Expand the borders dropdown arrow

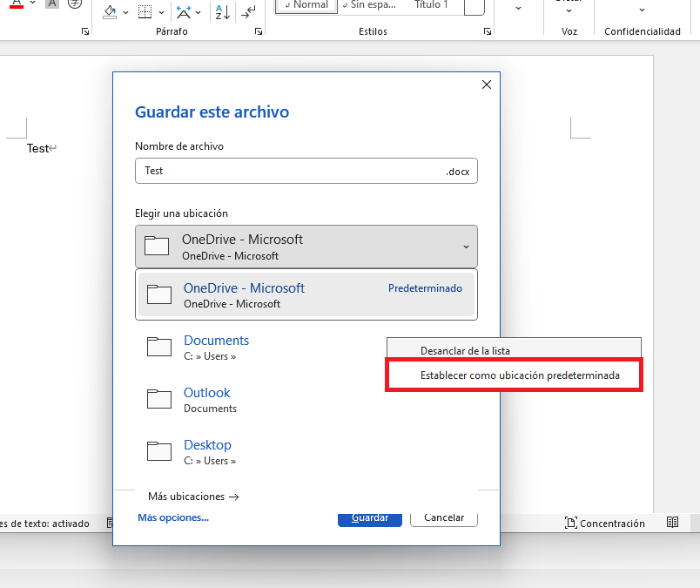click(162, 13)
